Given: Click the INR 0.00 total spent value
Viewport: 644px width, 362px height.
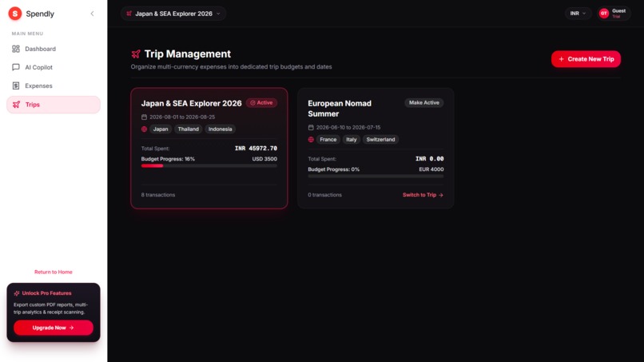Looking at the screenshot, I should pyautogui.click(x=430, y=158).
